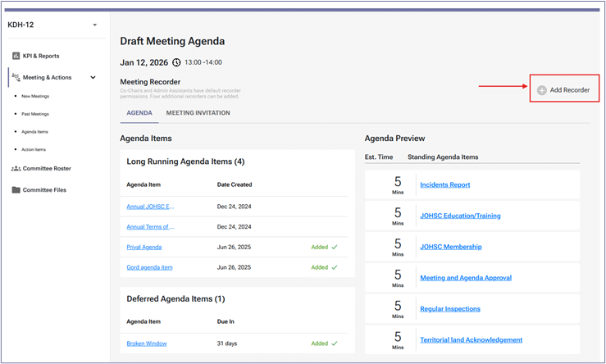
Task: Open the Gord agenda item link
Action: [149, 267]
